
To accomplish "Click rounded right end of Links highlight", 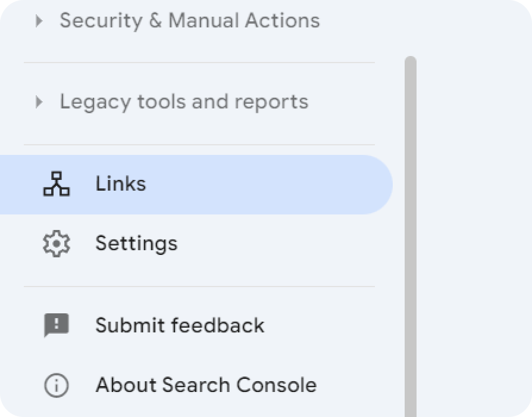I will point(379,185).
